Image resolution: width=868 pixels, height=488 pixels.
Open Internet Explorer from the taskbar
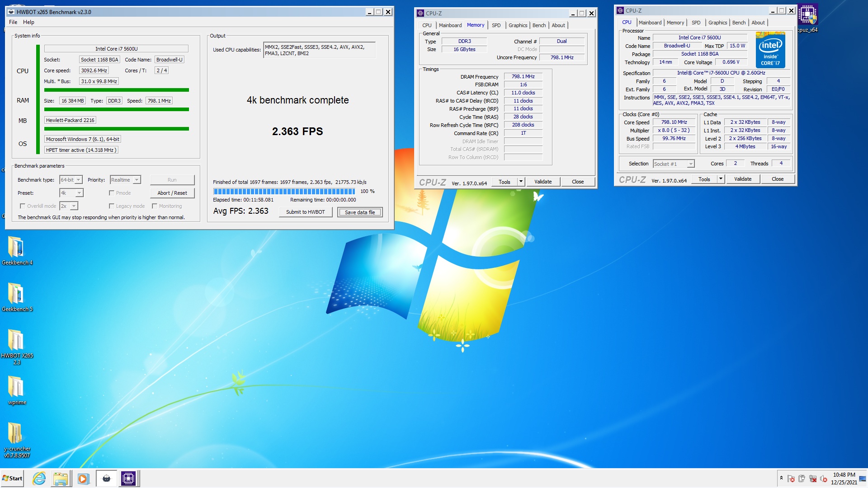coord(39,479)
